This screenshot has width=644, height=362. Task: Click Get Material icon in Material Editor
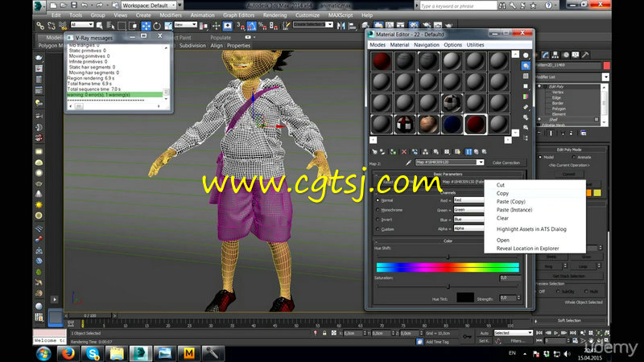point(374,151)
